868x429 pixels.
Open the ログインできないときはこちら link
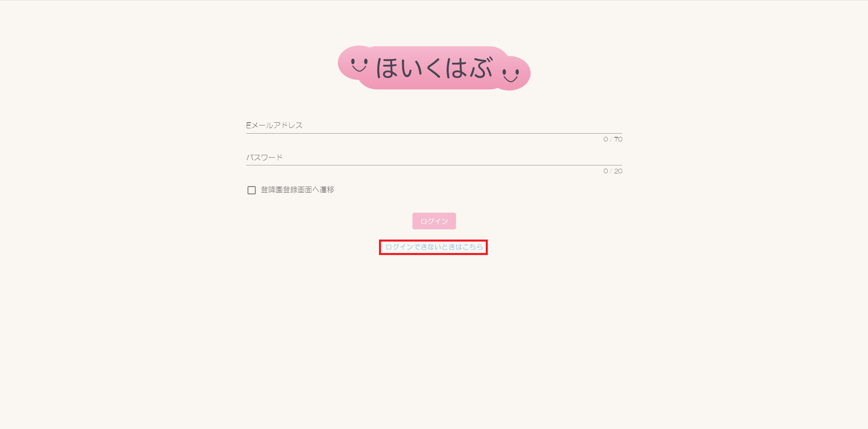click(434, 247)
